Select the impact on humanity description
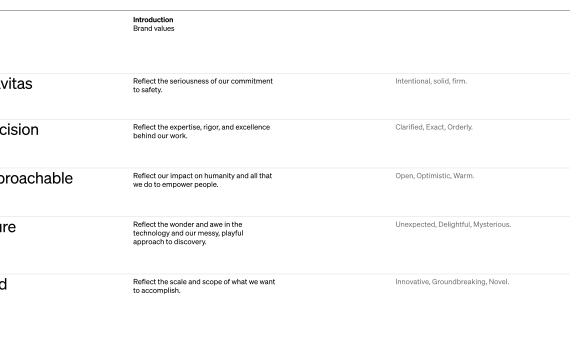 [202, 180]
